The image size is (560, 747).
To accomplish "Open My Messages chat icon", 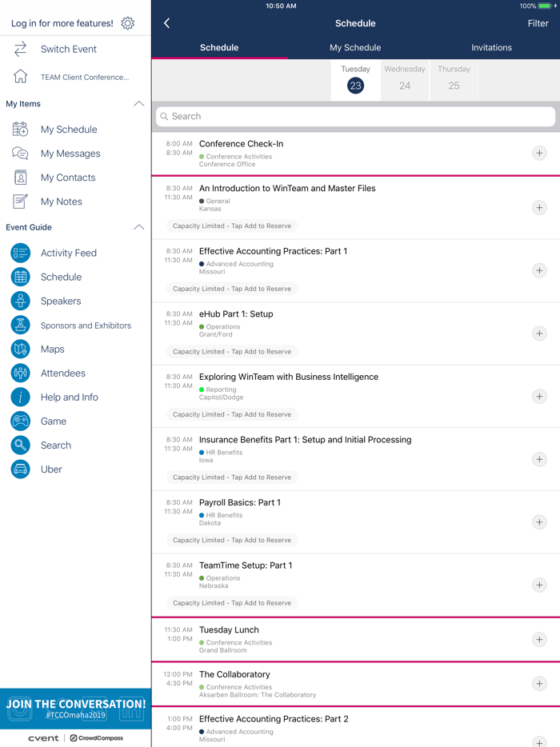I will pos(21,154).
